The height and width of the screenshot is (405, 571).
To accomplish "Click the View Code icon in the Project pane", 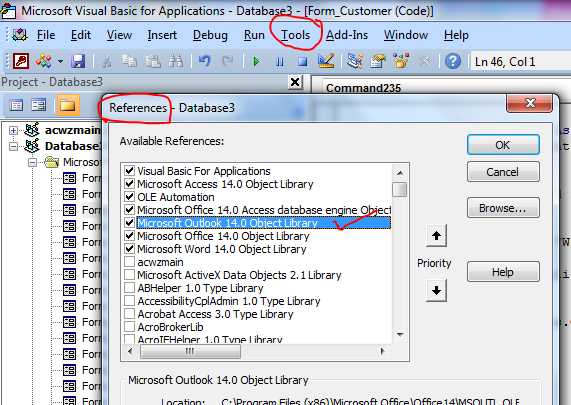I will point(16,106).
